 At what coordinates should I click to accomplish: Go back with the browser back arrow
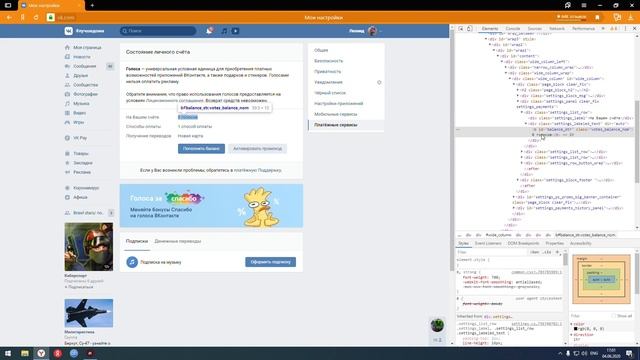pos(9,18)
